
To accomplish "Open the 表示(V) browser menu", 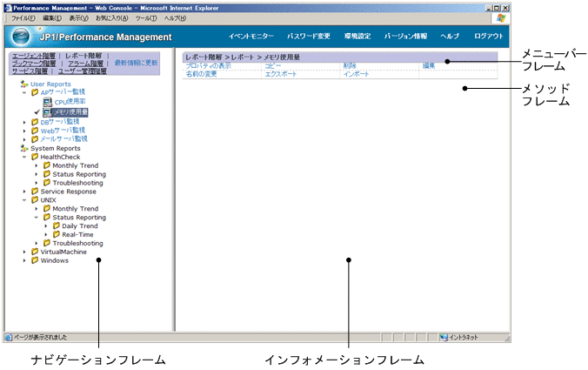I will tap(78, 18).
